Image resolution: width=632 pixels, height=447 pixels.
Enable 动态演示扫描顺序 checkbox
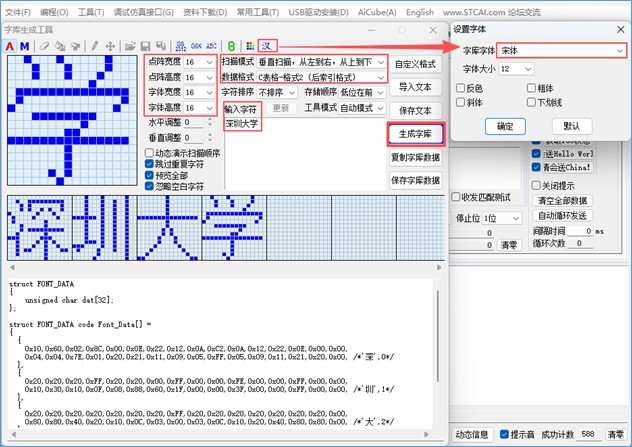(150, 154)
